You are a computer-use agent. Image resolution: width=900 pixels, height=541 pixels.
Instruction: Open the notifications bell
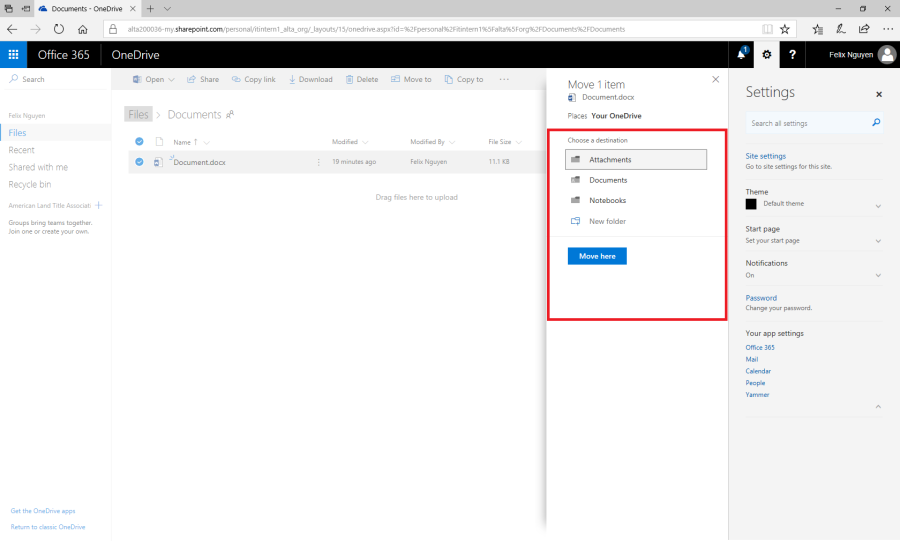click(x=741, y=55)
